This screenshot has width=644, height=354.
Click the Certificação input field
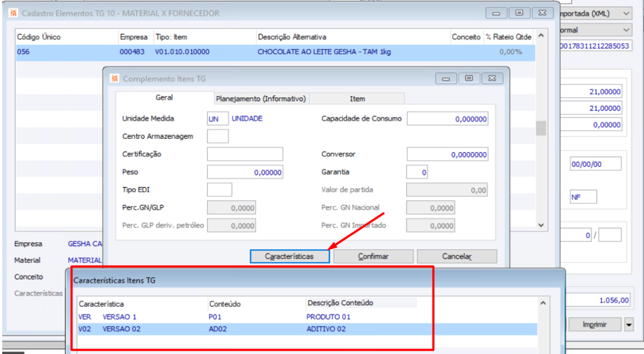click(x=245, y=154)
